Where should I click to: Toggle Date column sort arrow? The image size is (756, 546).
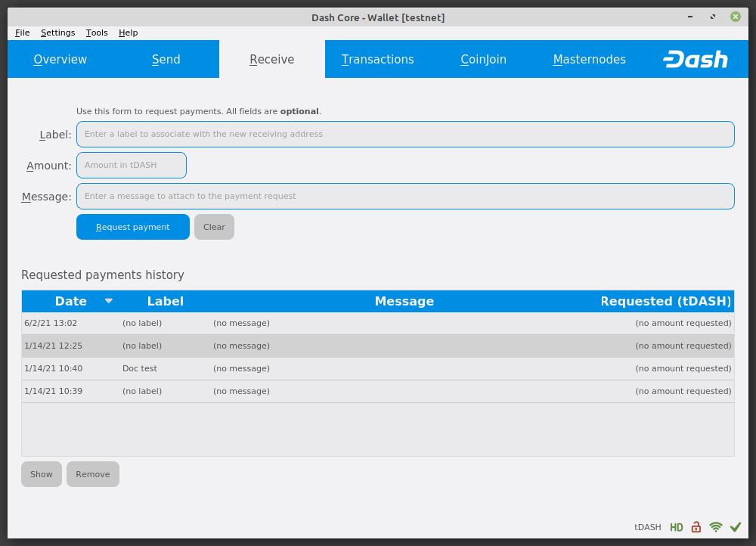(109, 301)
